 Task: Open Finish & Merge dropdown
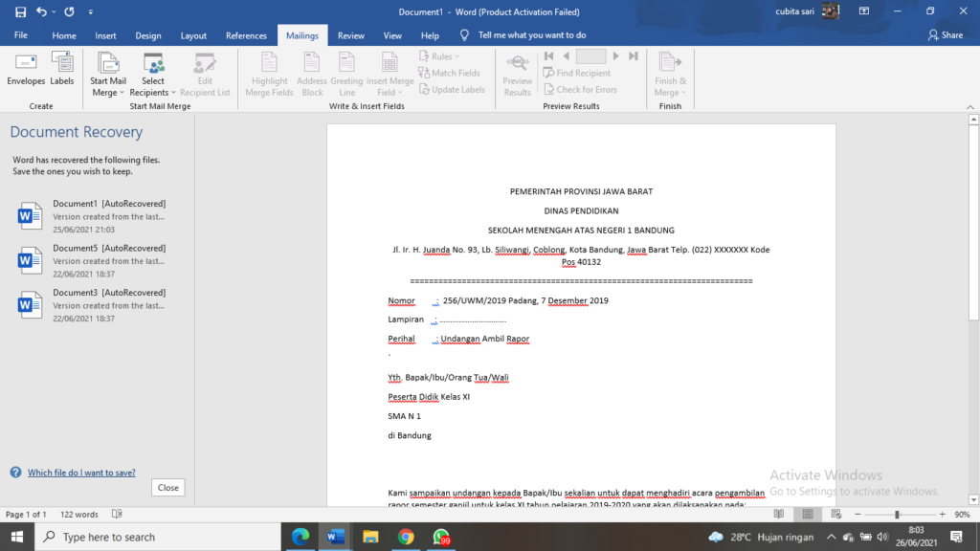(x=670, y=75)
